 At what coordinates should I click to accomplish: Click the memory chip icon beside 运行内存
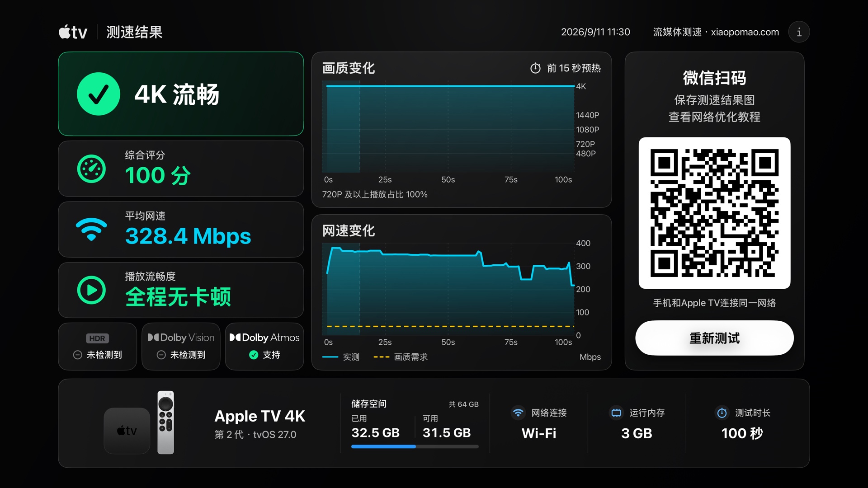coord(616,413)
